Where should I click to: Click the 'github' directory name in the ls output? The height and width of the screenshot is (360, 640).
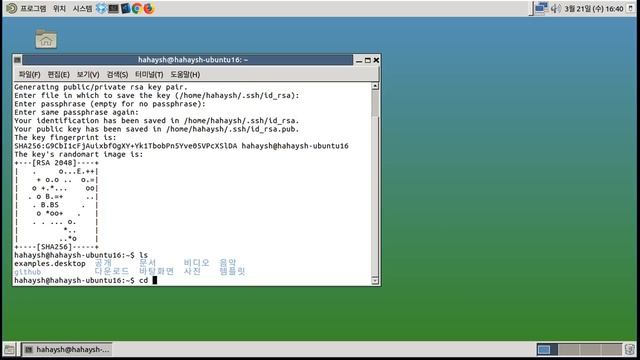27,272
